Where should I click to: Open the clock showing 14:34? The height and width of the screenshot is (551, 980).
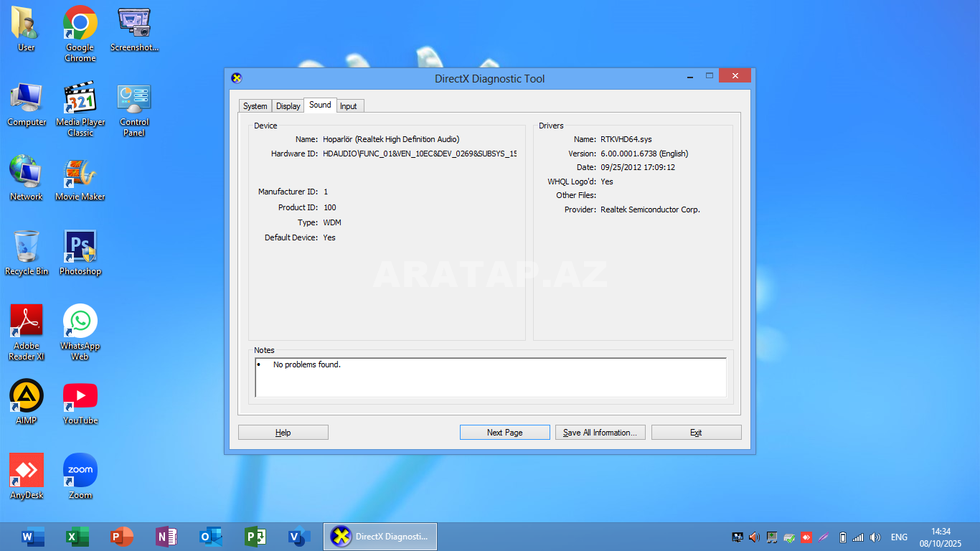pyautogui.click(x=941, y=537)
